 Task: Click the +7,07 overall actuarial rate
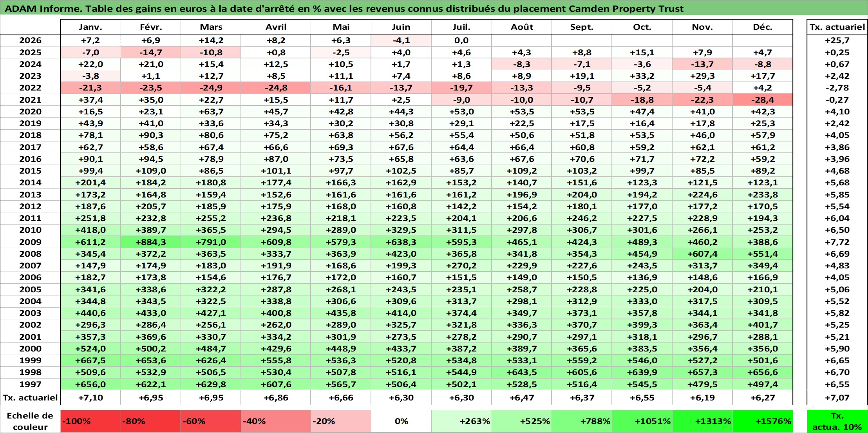pyautogui.click(x=837, y=398)
